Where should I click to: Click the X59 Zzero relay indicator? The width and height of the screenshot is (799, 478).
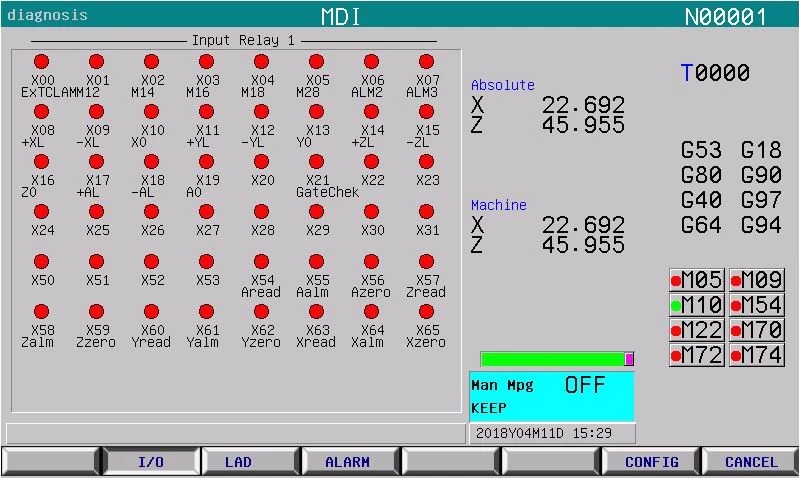pos(97,312)
